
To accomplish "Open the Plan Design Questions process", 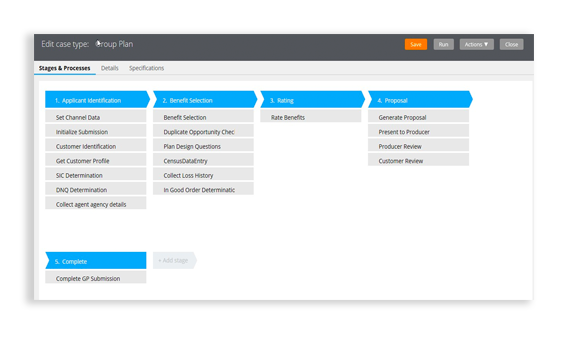I will [x=203, y=146].
